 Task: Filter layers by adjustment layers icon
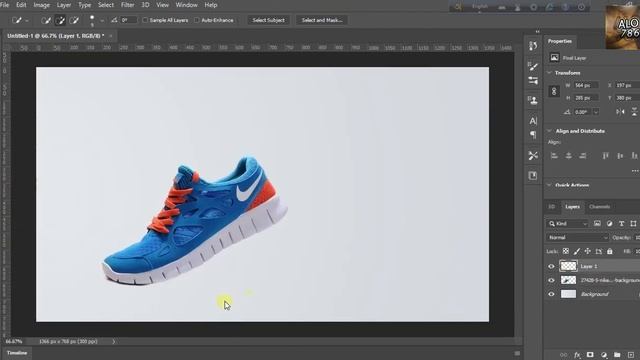609,224
